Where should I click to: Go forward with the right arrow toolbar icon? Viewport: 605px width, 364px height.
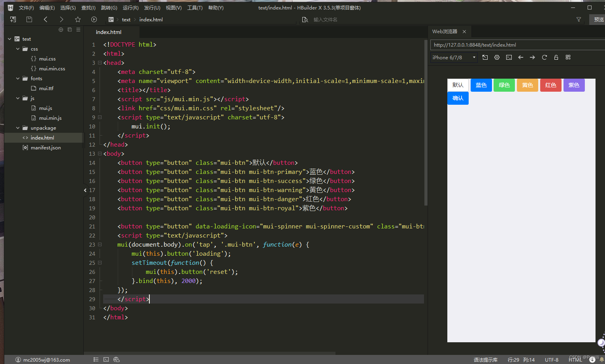click(x=61, y=19)
